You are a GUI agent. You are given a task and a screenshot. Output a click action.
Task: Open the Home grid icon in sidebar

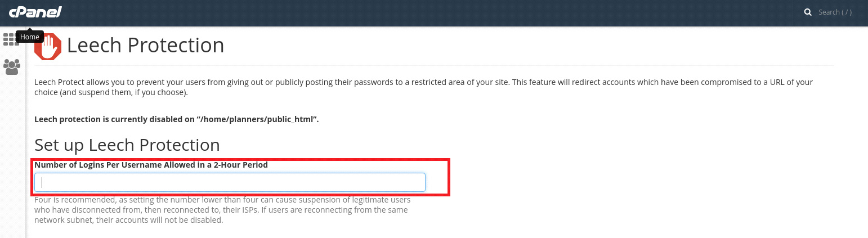coord(8,39)
